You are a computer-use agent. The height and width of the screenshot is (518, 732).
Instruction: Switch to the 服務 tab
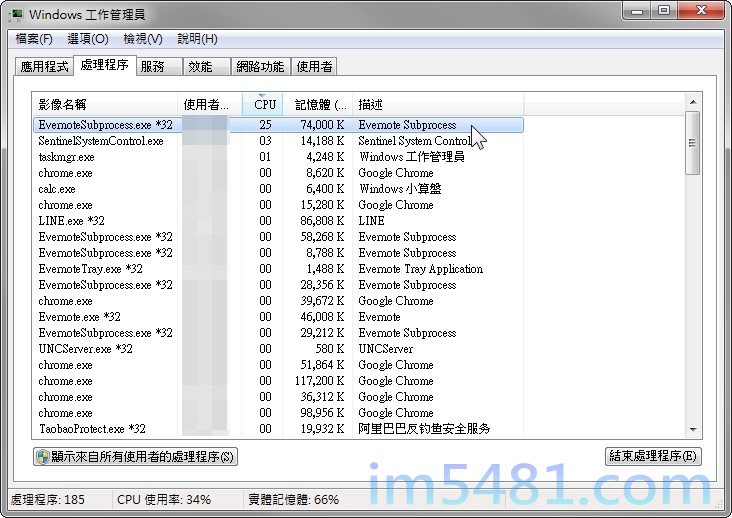[152, 67]
